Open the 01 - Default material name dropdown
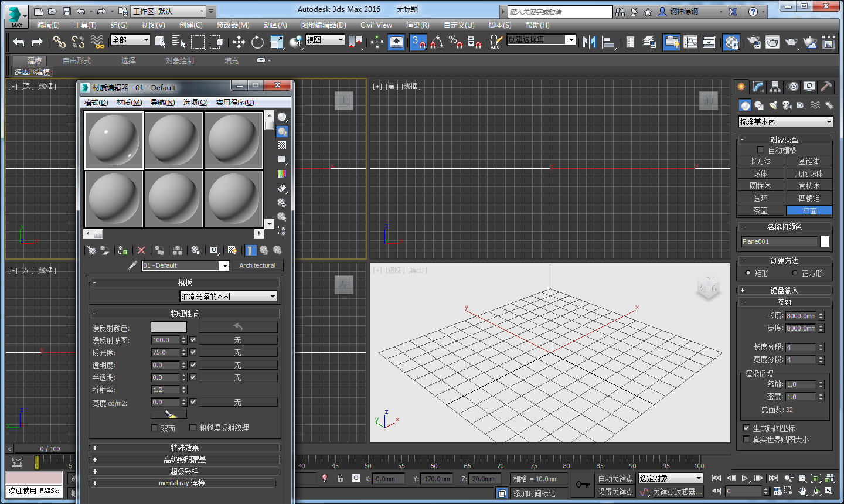The image size is (844, 504). (x=185, y=265)
